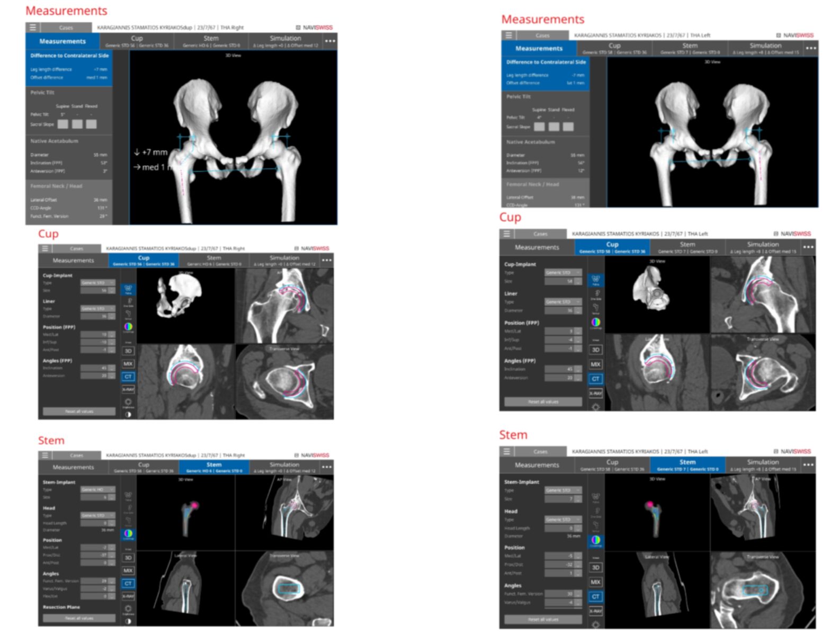The width and height of the screenshot is (840, 634).
Task: Click the Contrast half-circle icon in THA Right Cup panel
Action: 128,414
